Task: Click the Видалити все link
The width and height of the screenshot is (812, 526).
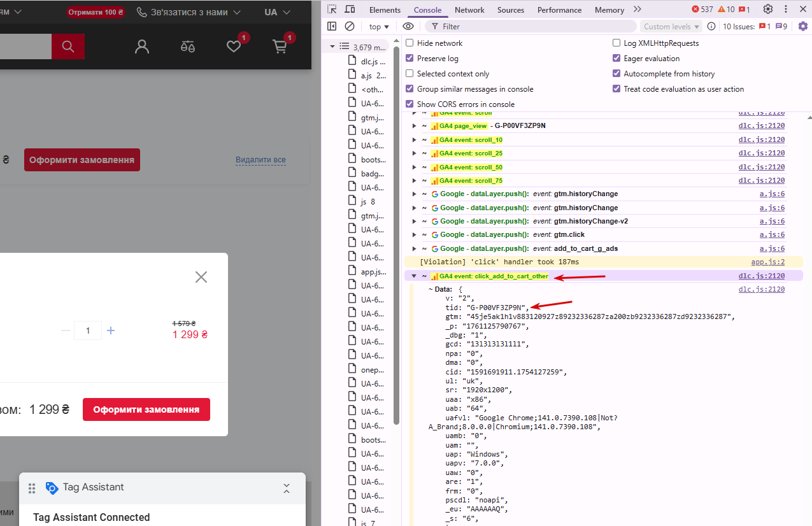Action: [260, 160]
